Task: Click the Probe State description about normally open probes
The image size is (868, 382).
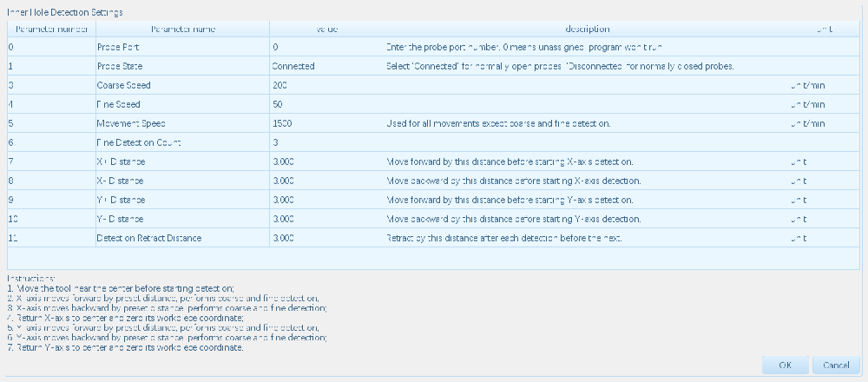Action: 560,67
